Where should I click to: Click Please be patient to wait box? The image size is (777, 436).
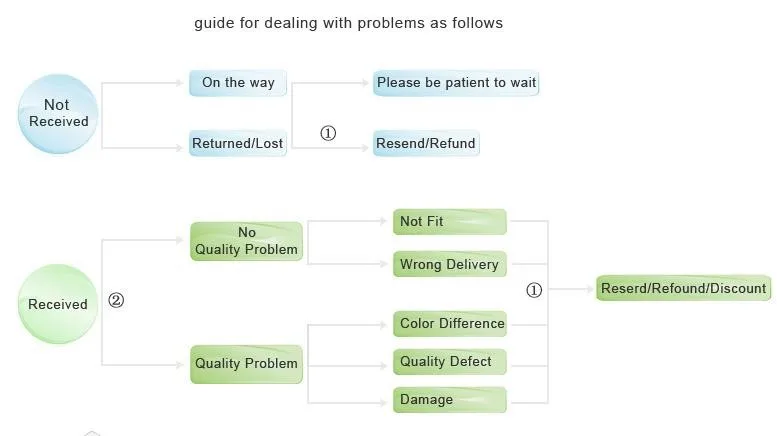(x=456, y=83)
